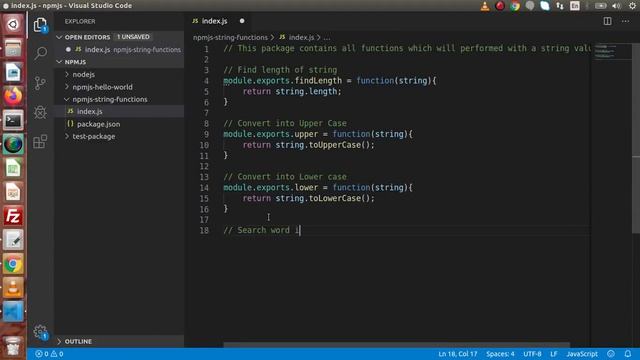Viewport: 640px width, 360px height.
Task: Open errors and warnings count in status bar
Action: coord(49,354)
